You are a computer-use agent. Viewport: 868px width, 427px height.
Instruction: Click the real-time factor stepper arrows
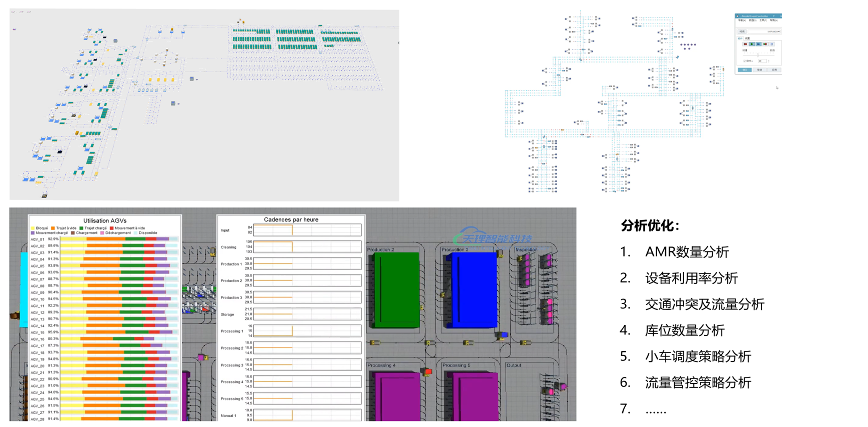769,61
